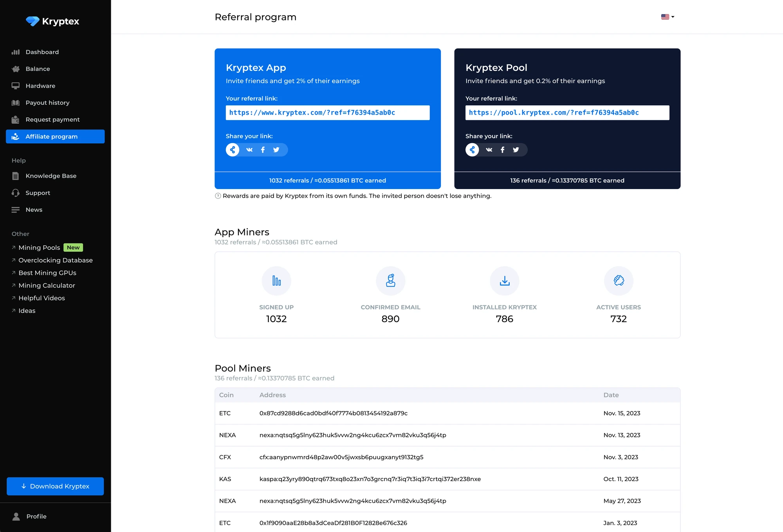This screenshot has height=532, width=783.
Task: Share App referral link on Twitter
Action: pyautogui.click(x=276, y=150)
